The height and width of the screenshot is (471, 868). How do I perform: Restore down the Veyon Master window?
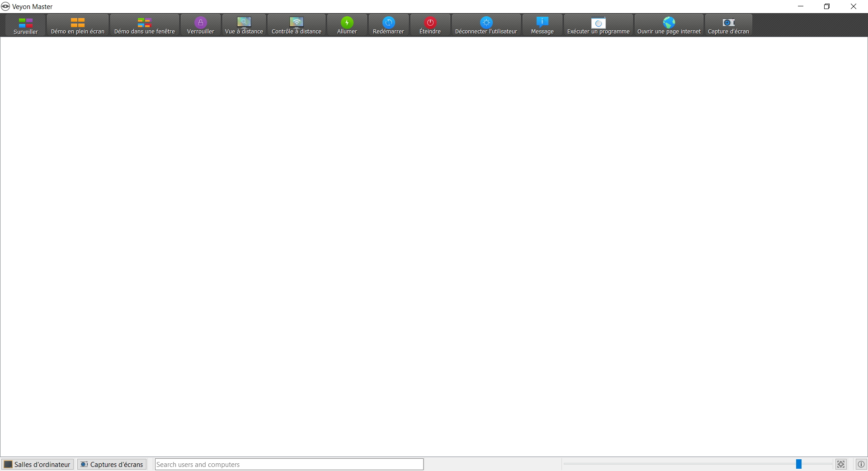point(827,6)
